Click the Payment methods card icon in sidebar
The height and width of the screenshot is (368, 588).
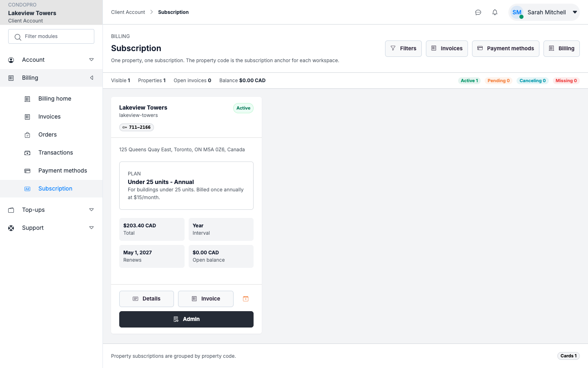27,171
